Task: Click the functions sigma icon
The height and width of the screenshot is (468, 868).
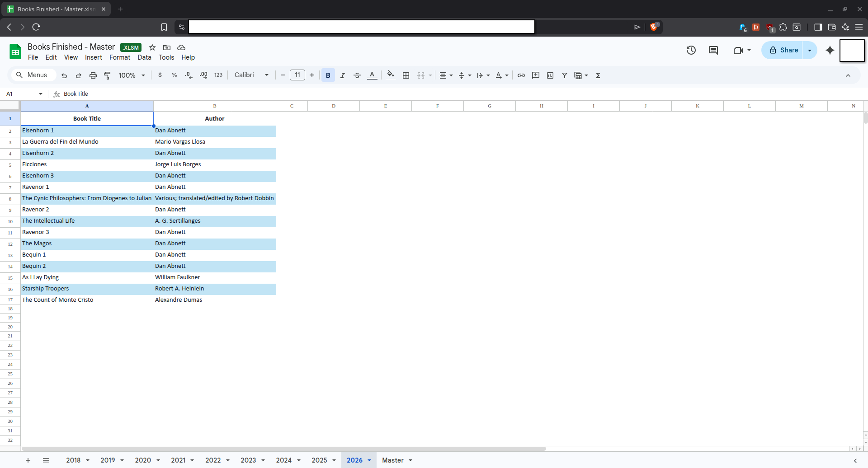Action: pos(598,75)
